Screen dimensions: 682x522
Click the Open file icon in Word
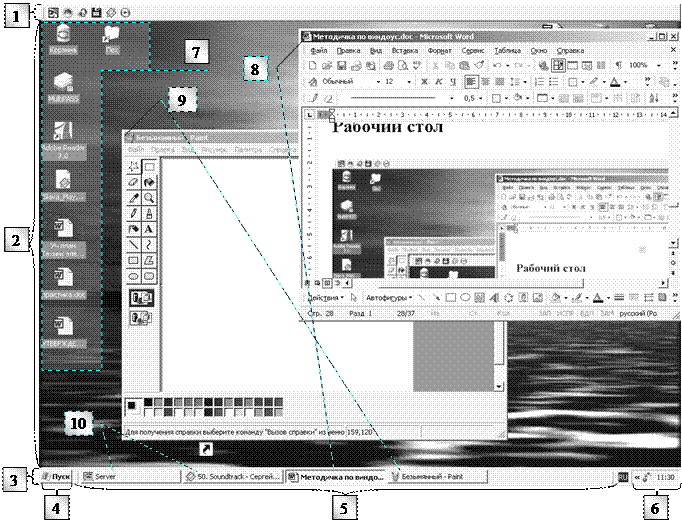click(327, 65)
